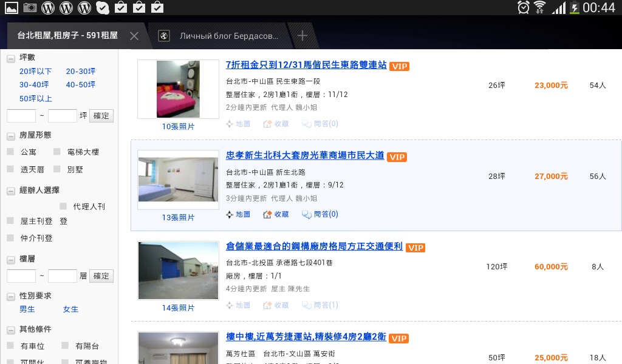This screenshot has height=364, width=622.
Task: Open 問答(0) for 民生東路 listing
Action: click(x=320, y=124)
